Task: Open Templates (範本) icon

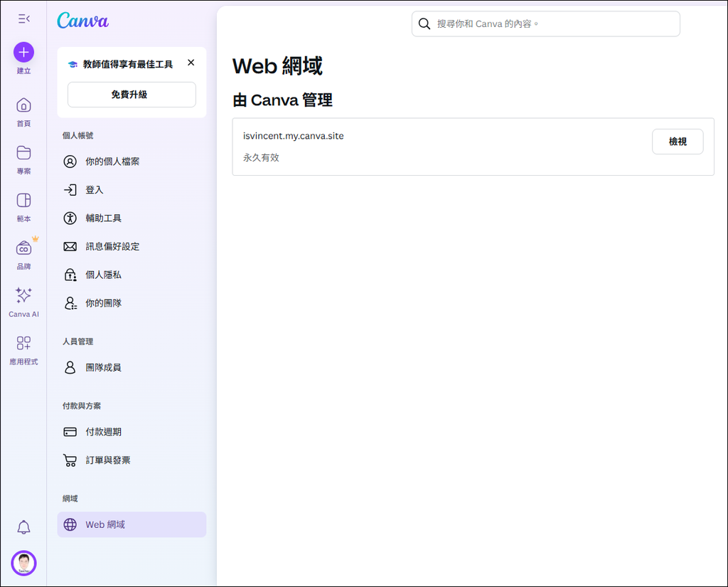Action: click(23, 201)
